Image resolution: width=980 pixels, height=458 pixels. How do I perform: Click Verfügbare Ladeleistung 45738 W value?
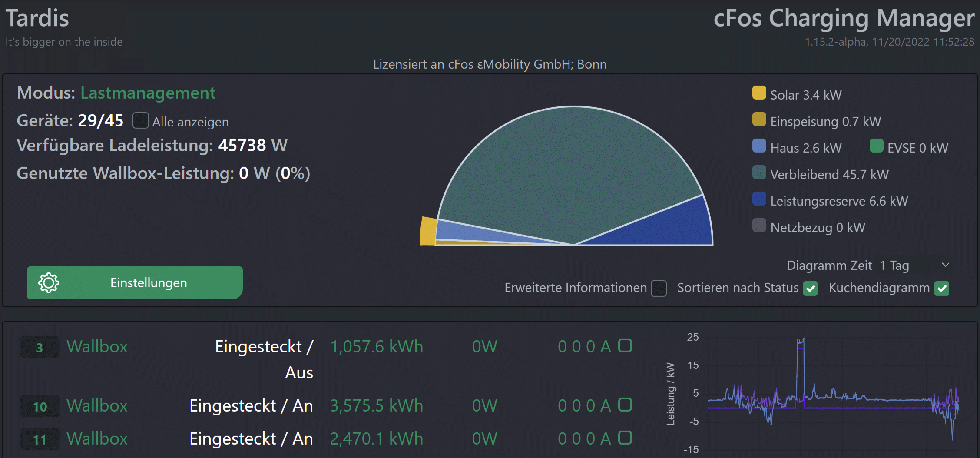click(252, 146)
